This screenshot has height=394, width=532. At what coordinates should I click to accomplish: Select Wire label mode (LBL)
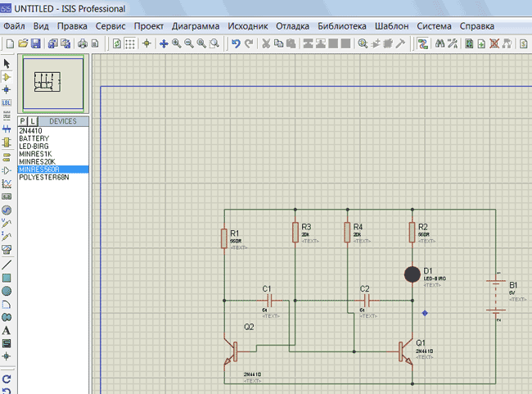(7, 102)
